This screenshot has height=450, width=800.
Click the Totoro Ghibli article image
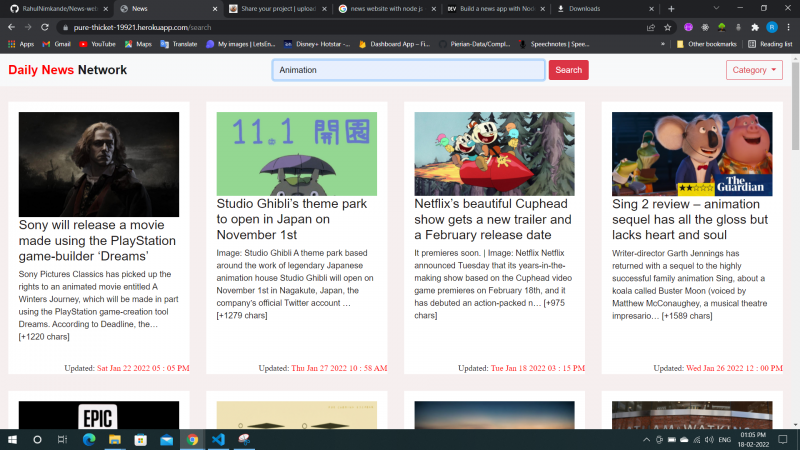pos(296,154)
